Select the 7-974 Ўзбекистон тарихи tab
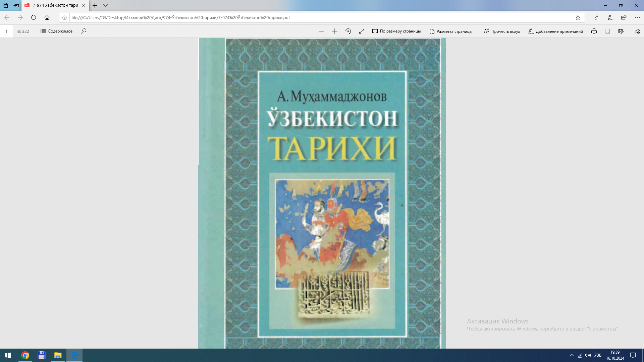Screen dimensions: 644x362 coord(55,5)
